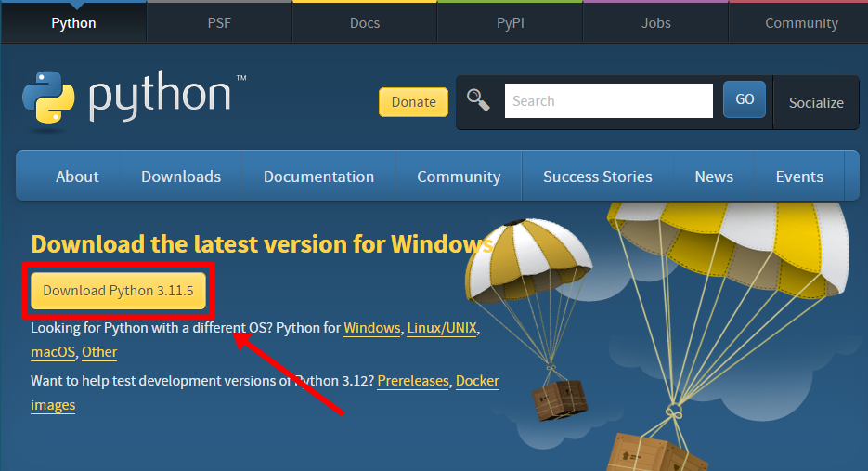Follow the Other OS link
Screen dimensions: 868x471
99,352
